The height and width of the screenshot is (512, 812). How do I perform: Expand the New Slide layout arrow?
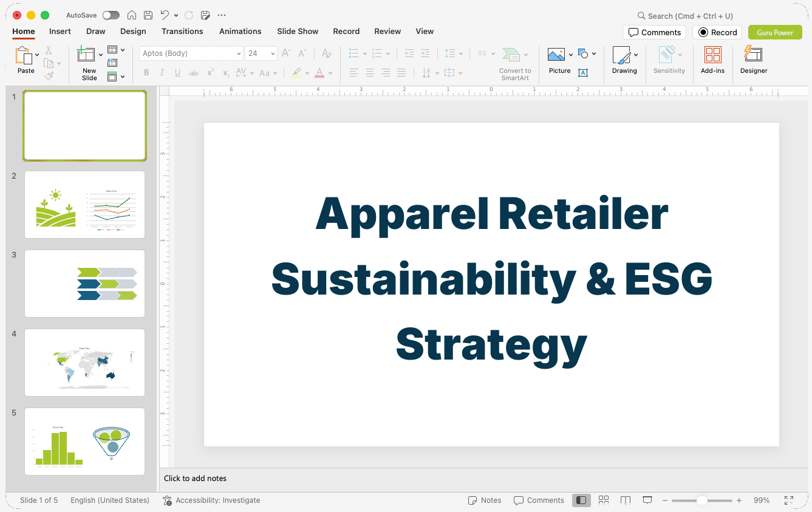pos(101,55)
